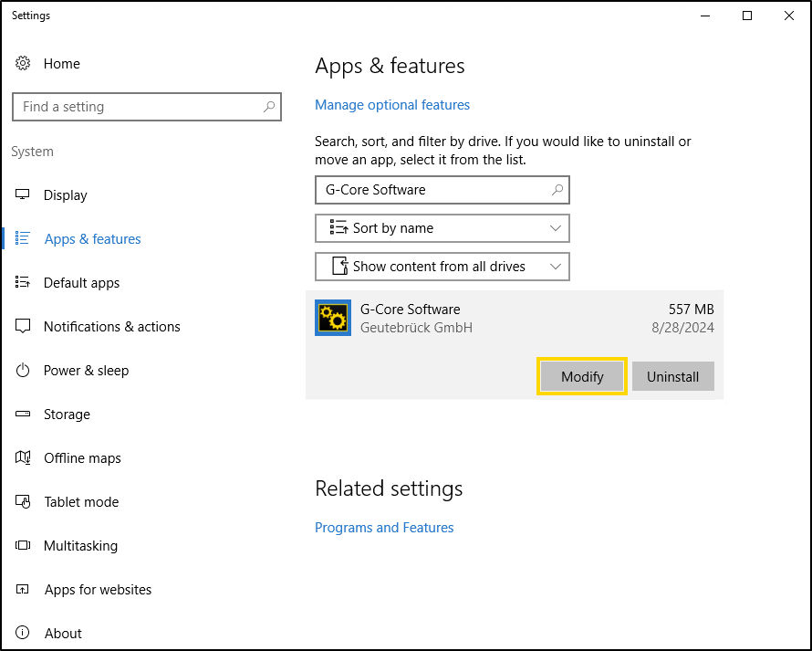This screenshot has width=812, height=651.
Task: Open the About page
Action: coord(63,634)
